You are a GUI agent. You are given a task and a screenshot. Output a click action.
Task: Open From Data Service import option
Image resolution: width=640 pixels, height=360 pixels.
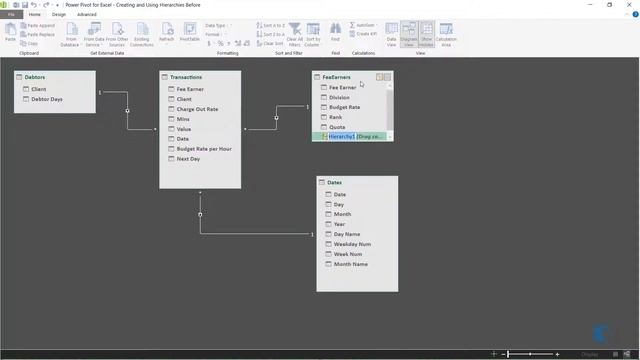(x=94, y=34)
